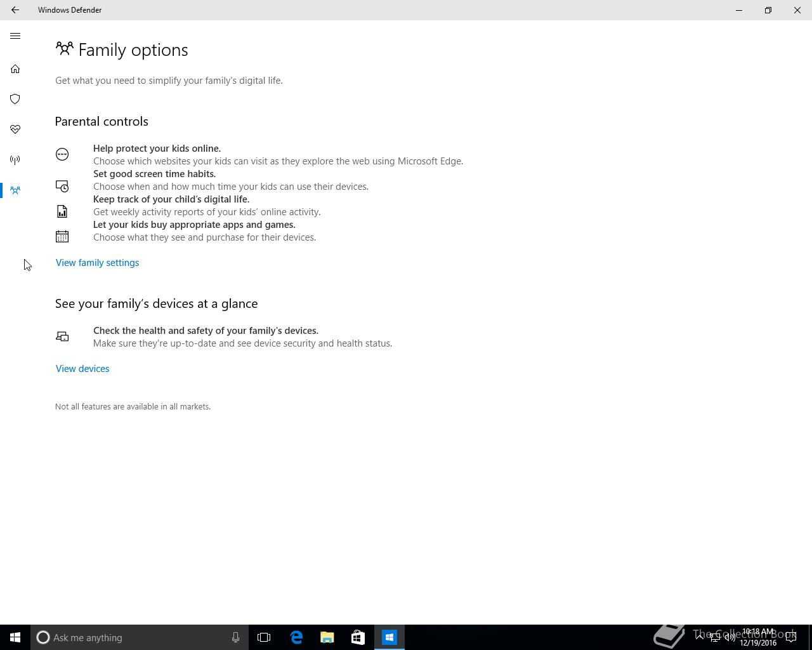Open the Windows Start menu
The height and width of the screenshot is (650, 812).
(x=15, y=637)
